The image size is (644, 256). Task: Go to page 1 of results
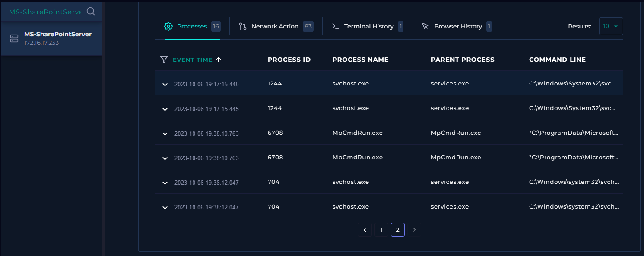[x=381, y=230]
